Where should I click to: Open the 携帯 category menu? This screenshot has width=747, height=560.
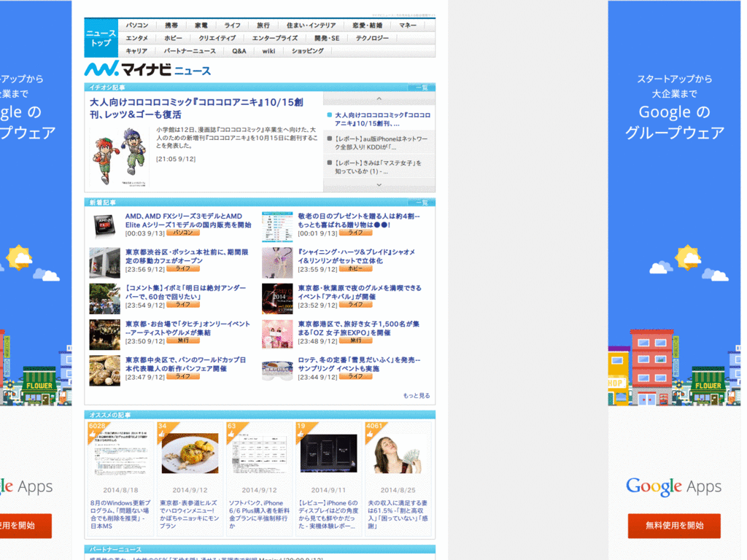[171, 26]
